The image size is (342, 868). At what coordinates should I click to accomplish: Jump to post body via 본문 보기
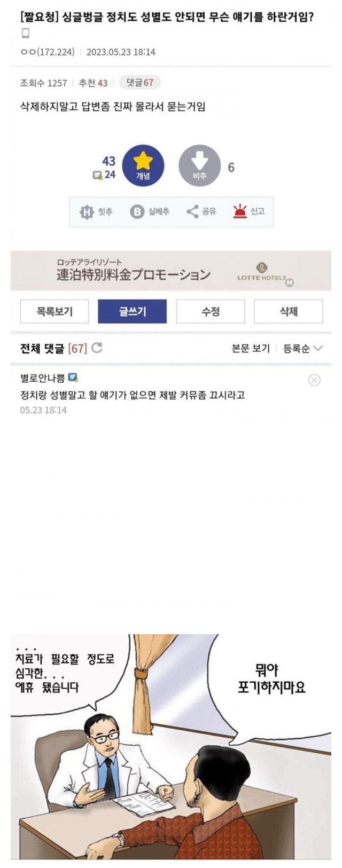pos(251,349)
